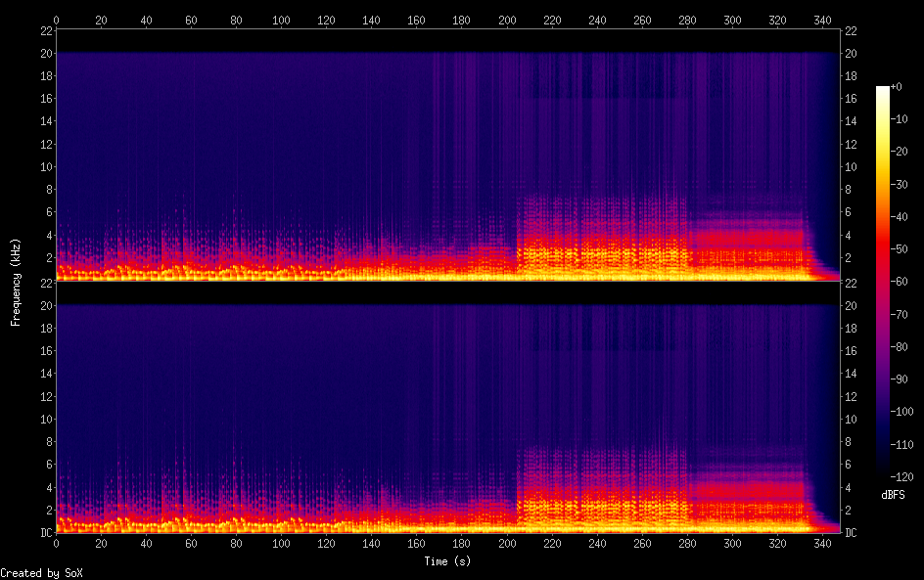Click the dBFS label under the color bar
The image size is (924, 580).
point(893,496)
